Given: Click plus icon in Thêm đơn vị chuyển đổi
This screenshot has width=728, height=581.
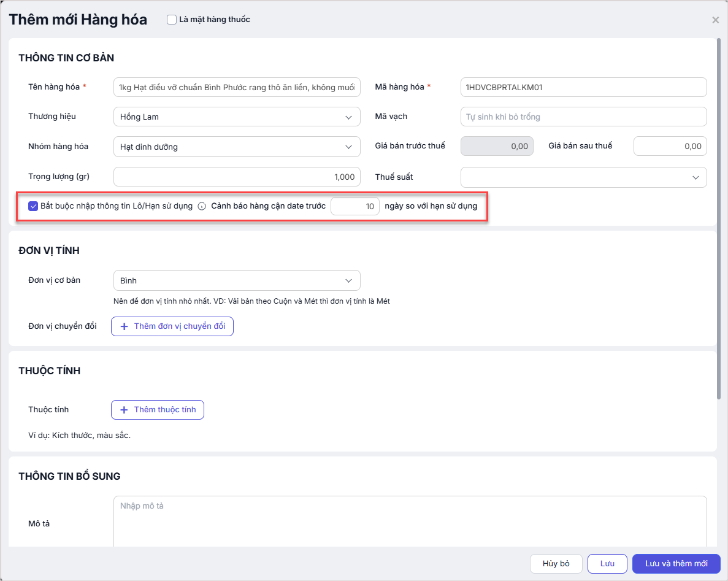Looking at the screenshot, I should click(x=124, y=326).
